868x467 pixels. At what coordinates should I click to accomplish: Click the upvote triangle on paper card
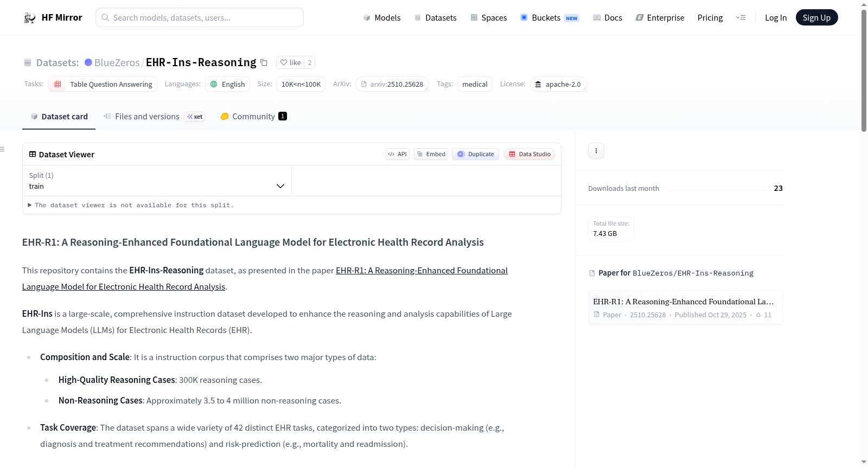[x=758, y=315]
